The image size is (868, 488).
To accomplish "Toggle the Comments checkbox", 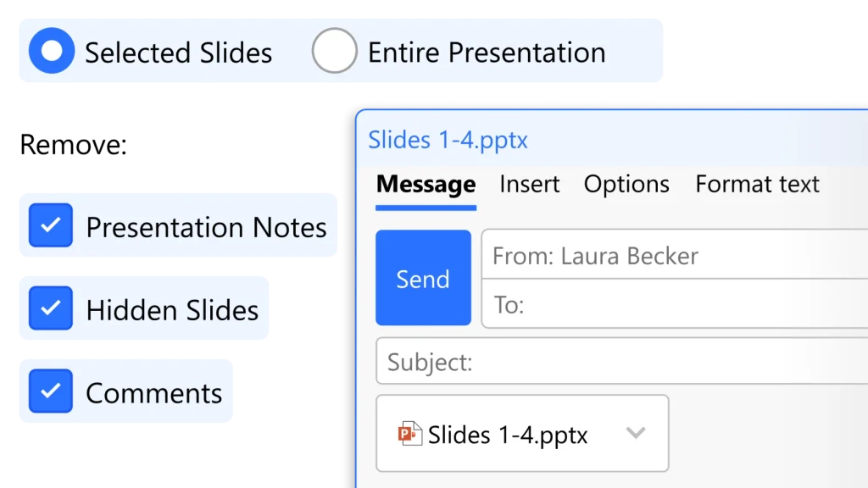I will click(x=51, y=391).
